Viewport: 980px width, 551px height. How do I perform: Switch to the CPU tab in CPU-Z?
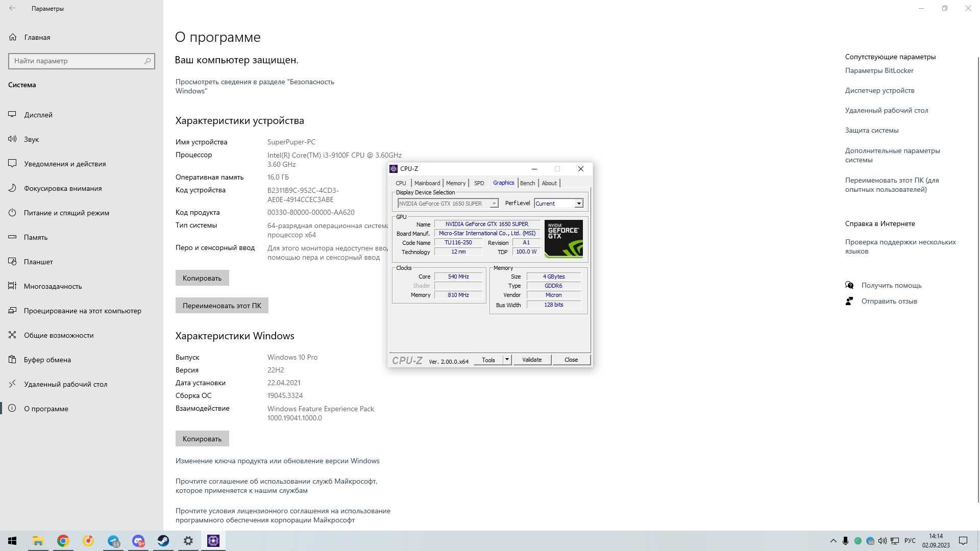point(401,183)
